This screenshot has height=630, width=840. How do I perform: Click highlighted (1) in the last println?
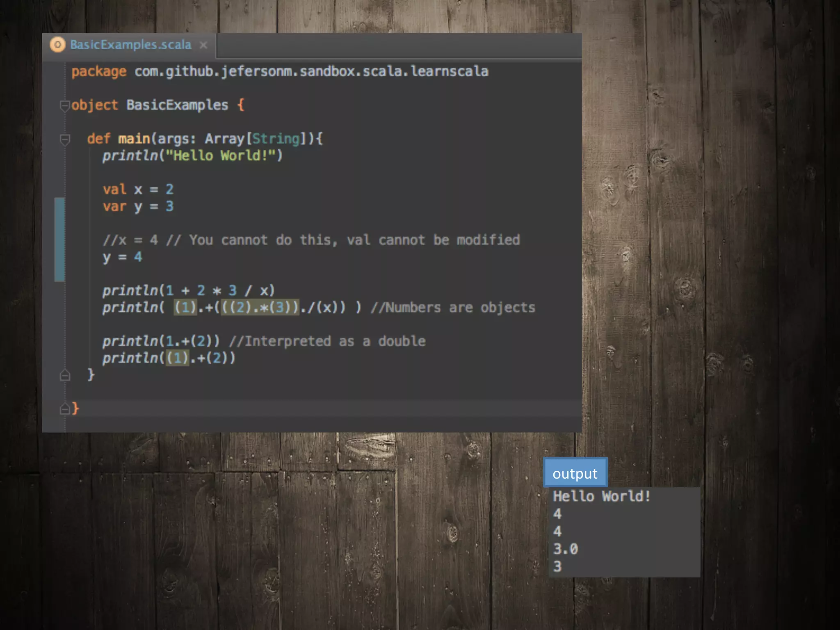[177, 358]
